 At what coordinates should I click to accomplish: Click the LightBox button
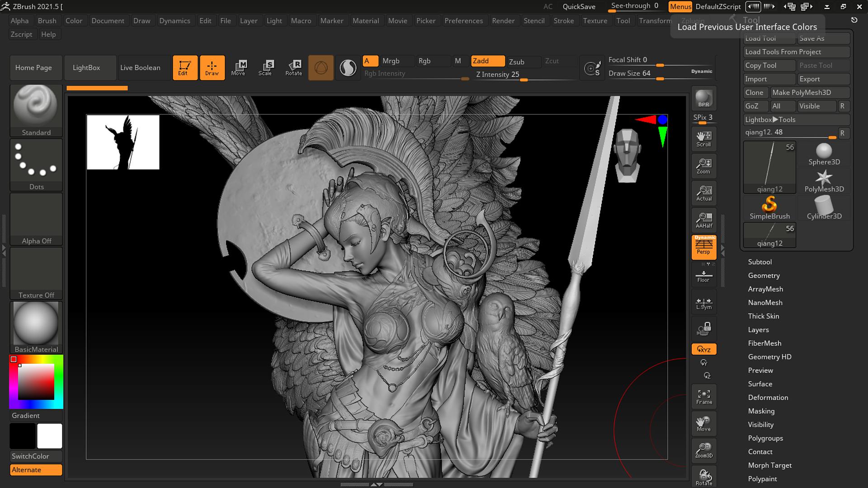point(90,68)
